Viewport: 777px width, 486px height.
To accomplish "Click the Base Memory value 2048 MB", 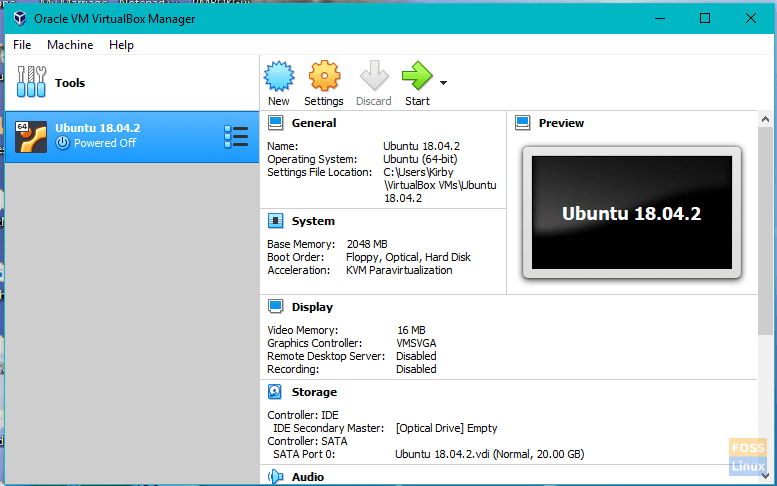I will click(367, 244).
